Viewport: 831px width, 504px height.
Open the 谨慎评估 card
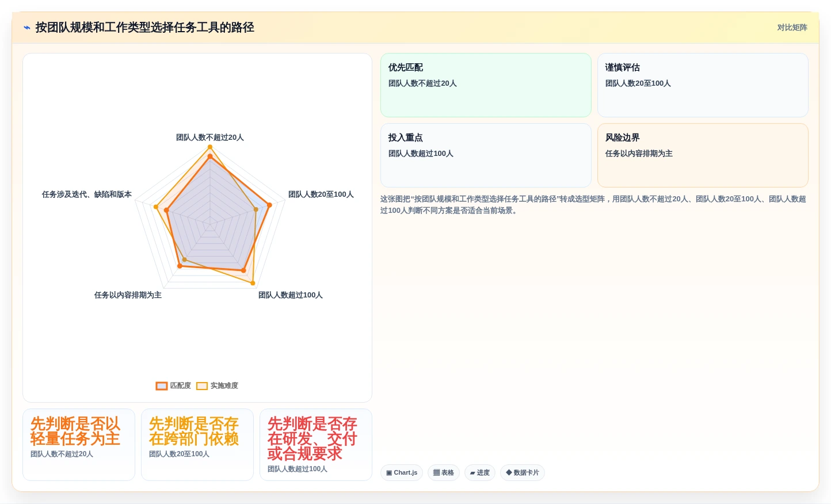703,85
